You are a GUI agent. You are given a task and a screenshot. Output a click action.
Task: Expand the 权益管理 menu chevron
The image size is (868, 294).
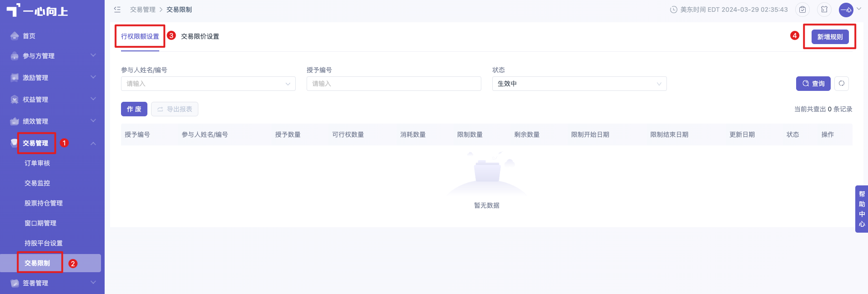coord(93,99)
